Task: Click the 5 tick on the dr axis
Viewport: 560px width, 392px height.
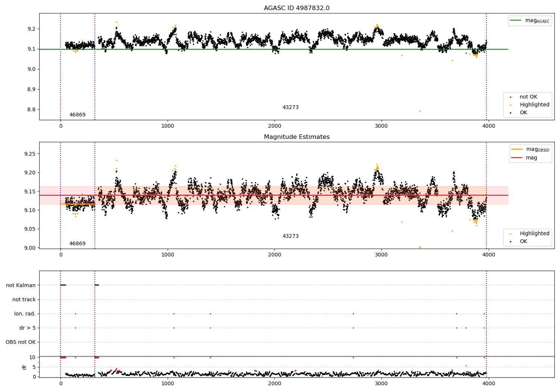Action: 34,367
